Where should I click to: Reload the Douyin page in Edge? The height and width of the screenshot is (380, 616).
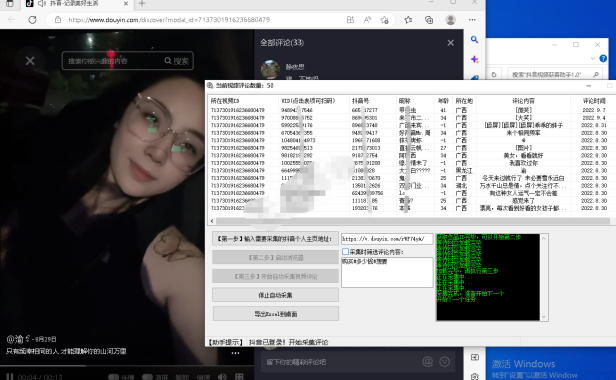tap(32, 20)
